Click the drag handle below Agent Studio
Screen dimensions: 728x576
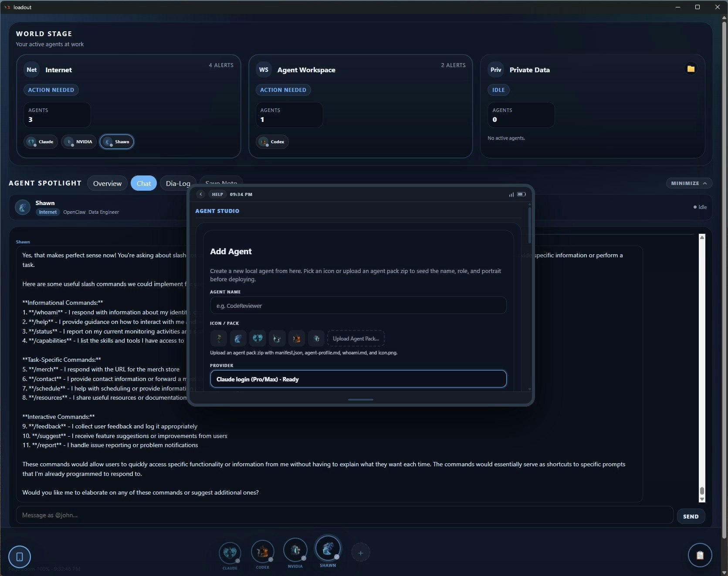point(361,399)
